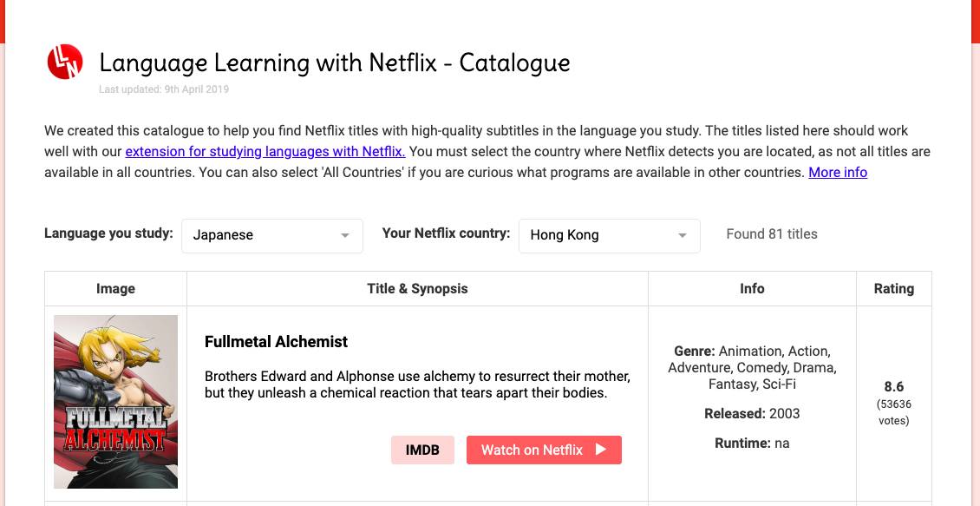Screen dimensions: 980x506
Task: Select the Fullmetal Alchemist title text
Action: (275, 341)
